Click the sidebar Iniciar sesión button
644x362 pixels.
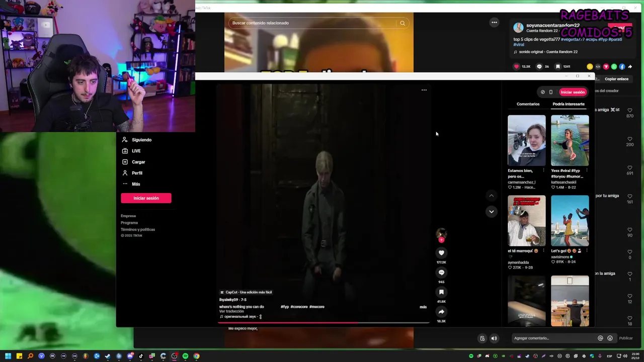[146, 198]
